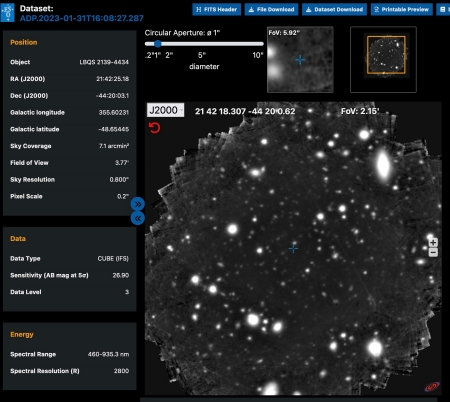Viewport: 450px width, 402px height.
Task: Click the ESO logo icon
Action: (7, 12)
